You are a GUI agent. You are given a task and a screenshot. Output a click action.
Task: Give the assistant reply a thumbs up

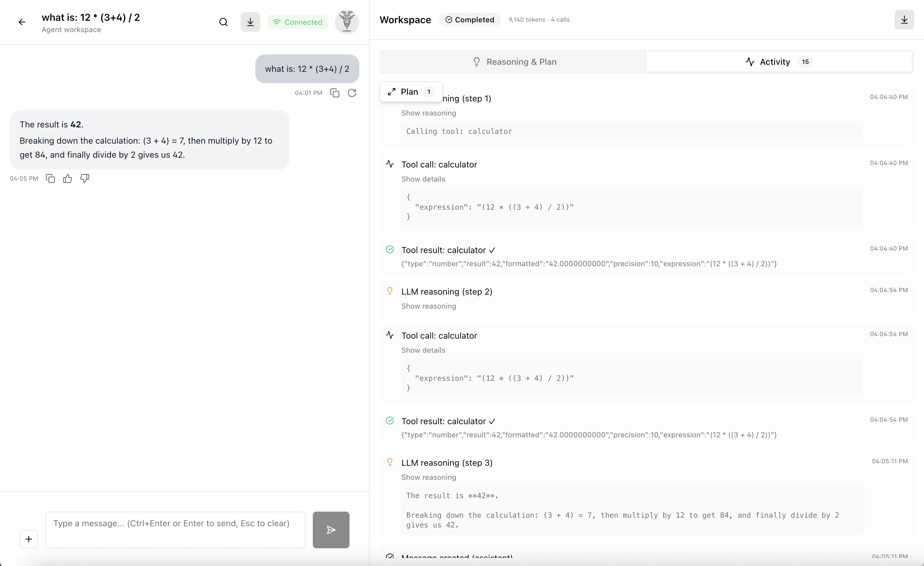pos(68,178)
